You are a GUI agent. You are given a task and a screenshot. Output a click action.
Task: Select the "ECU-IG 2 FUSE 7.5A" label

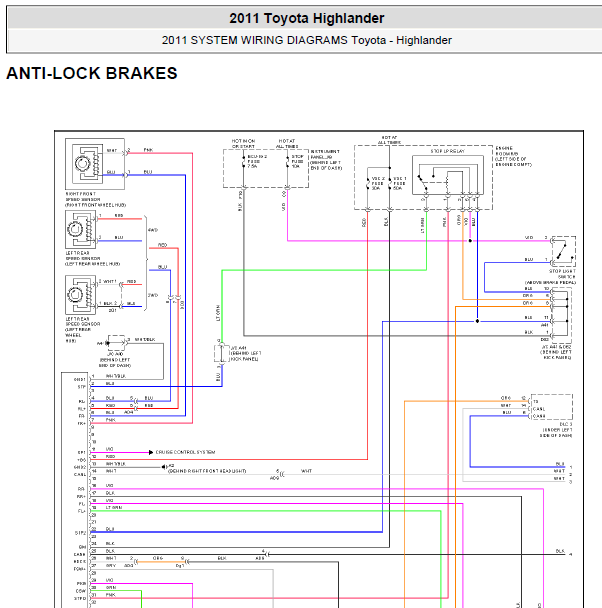[257, 161]
